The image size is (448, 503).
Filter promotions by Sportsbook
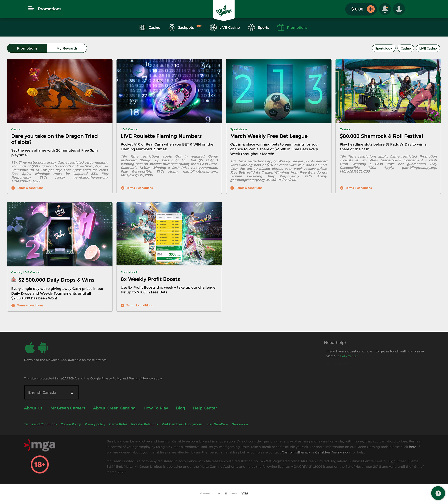(x=384, y=48)
